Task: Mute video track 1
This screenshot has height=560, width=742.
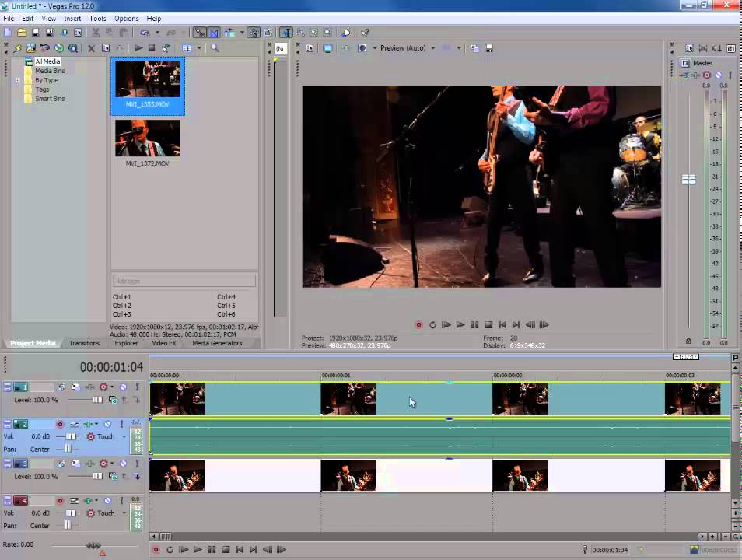Action: [123, 387]
